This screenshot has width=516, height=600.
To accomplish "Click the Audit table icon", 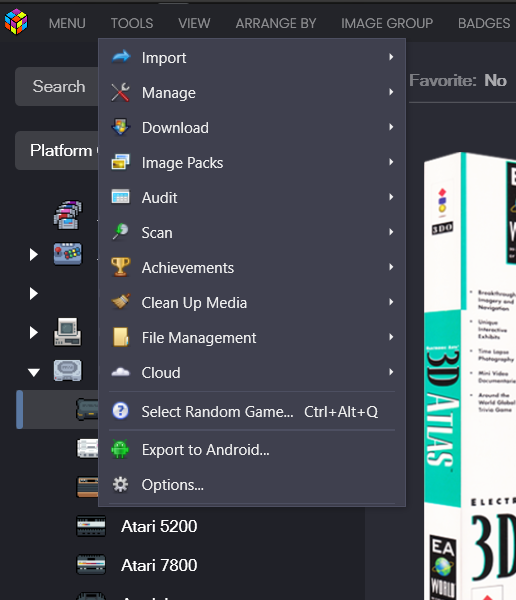I will pos(121,197).
